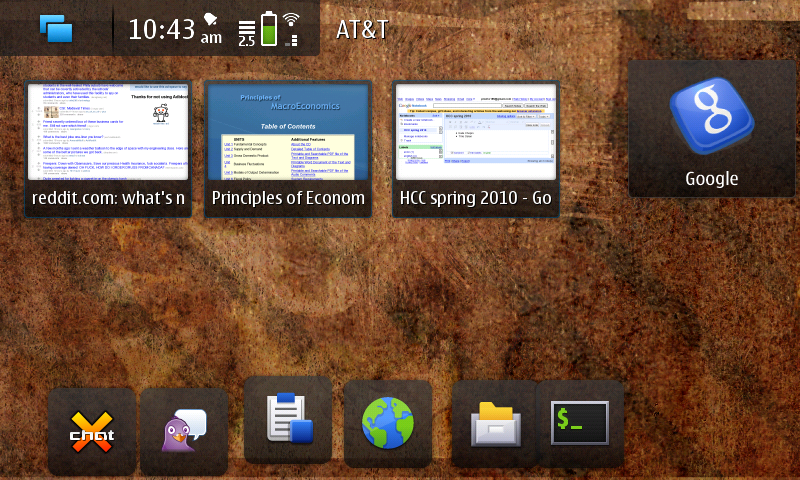Screen dimensions: 800x480
Task: Open the clipboard notes application shortcut
Action: point(288,420)
